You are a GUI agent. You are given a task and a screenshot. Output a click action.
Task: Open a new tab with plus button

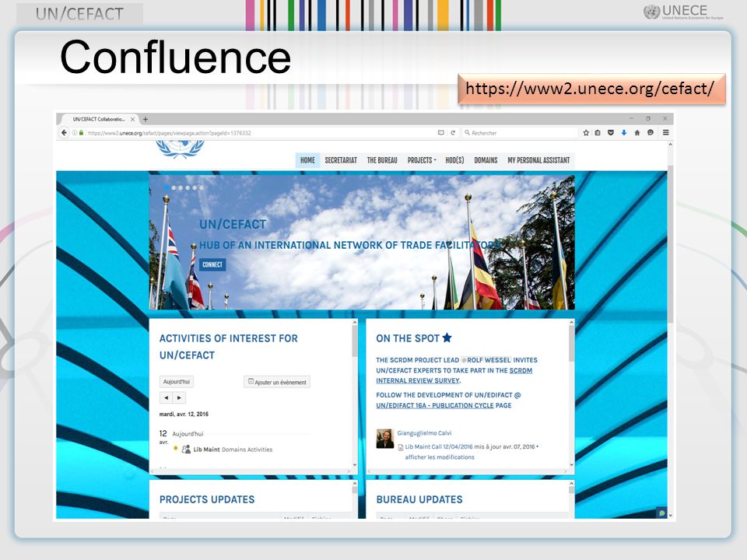146,119
